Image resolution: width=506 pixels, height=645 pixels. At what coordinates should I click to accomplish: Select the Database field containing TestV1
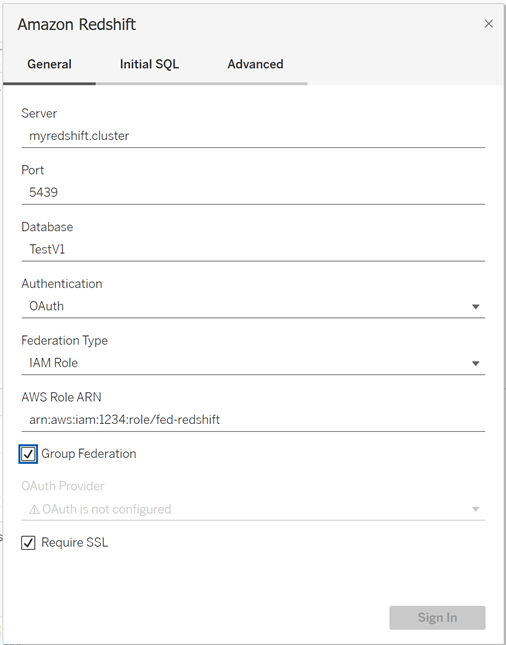[253, 249]
